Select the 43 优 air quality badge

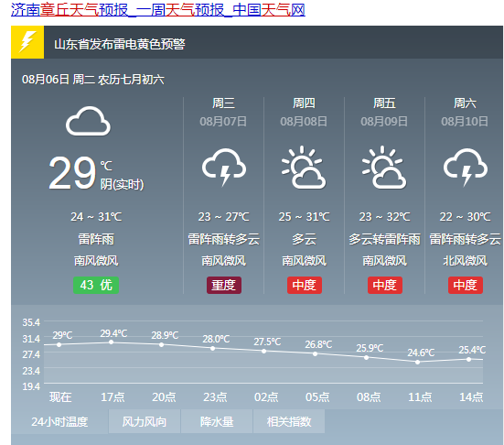(x=96, y=285)
